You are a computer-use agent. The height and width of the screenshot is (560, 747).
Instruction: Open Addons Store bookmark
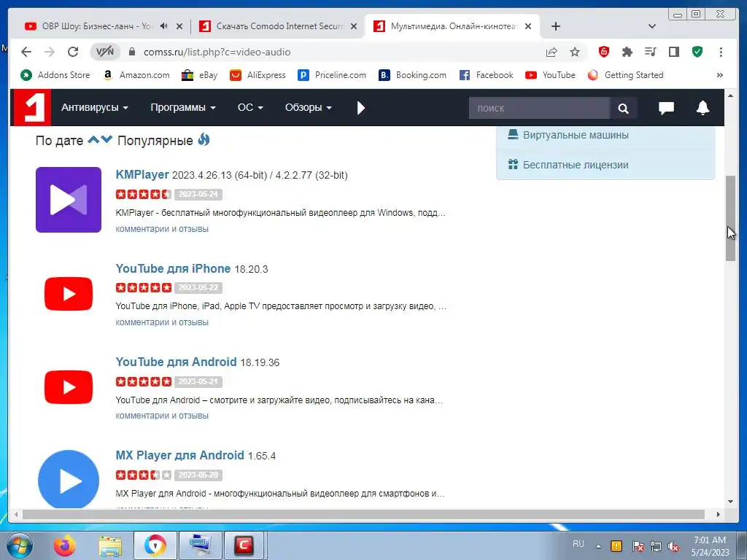tap(55, 75)
